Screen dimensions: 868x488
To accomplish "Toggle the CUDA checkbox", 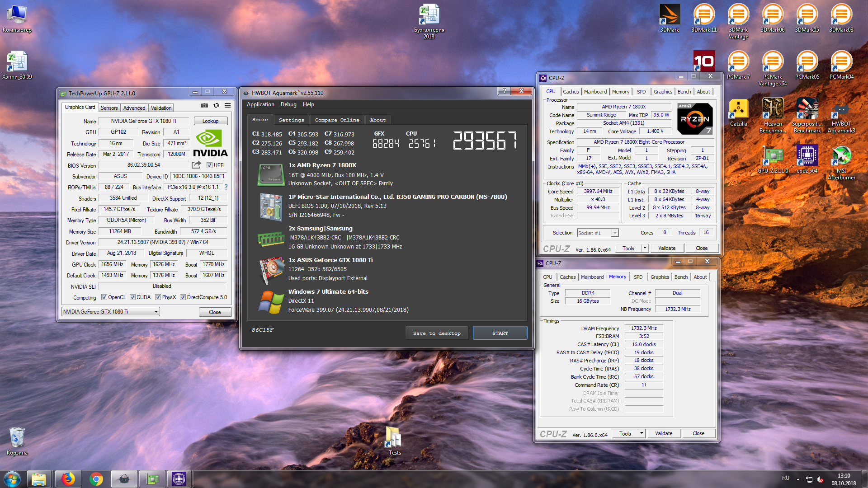I will coord(132,297).
